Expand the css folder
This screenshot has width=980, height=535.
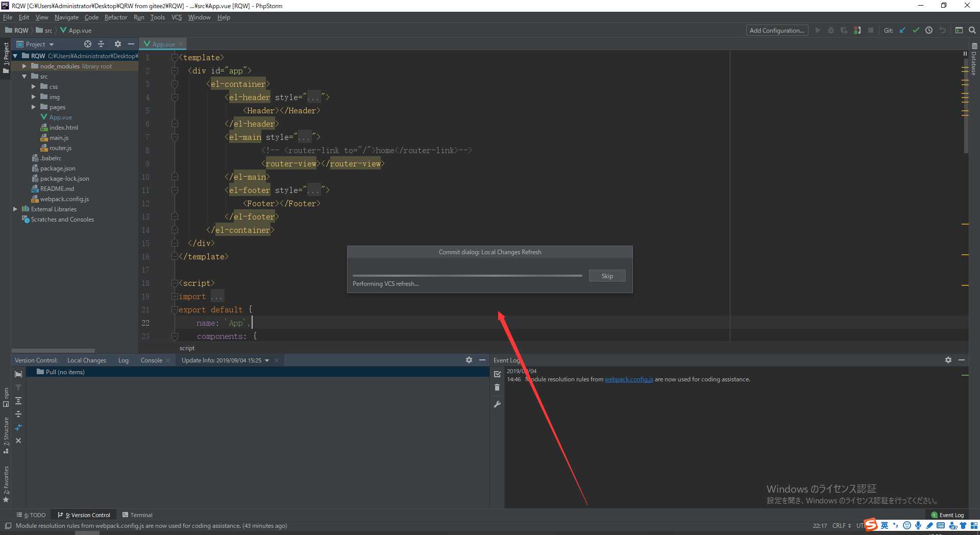point(33,87)
